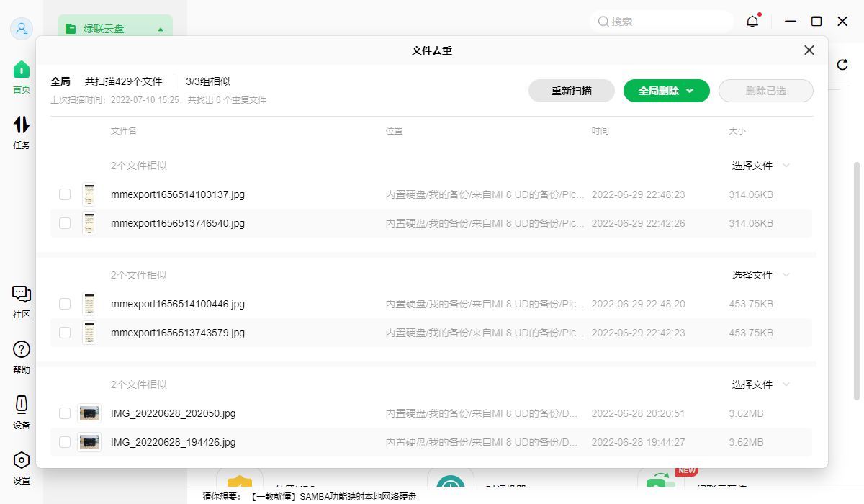Open the notification bell
Image resolution: width=864 pixels, height=504 pixels.
[x=752, y=22]
